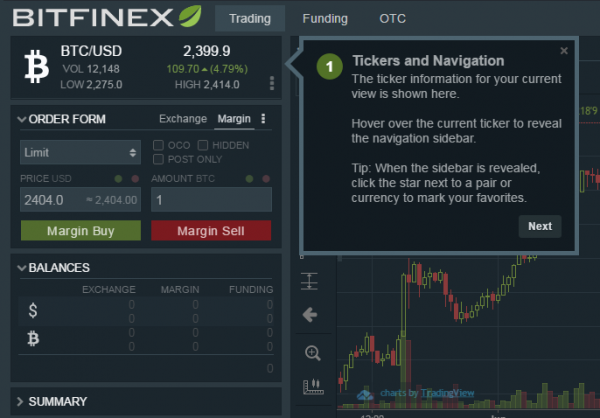The height and width of the screenshot is (418, 600).
Task: Click the Margin Buy button
Action: coord(81,231)
